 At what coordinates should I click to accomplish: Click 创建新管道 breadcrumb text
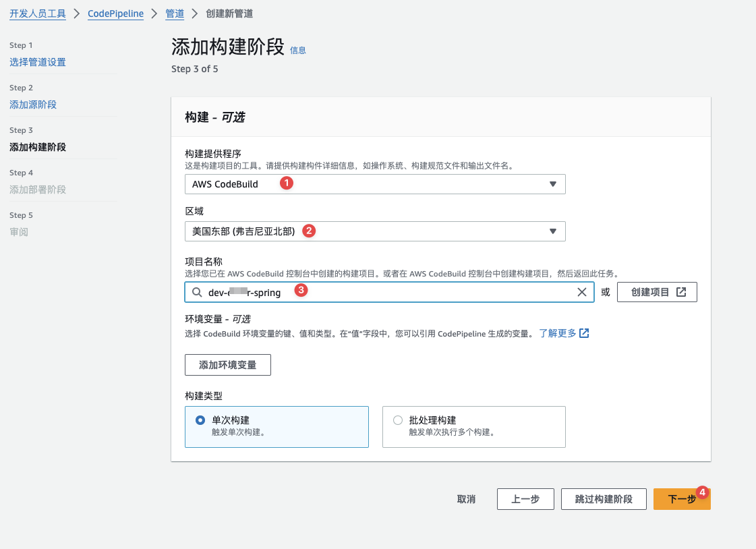point(229,13)
